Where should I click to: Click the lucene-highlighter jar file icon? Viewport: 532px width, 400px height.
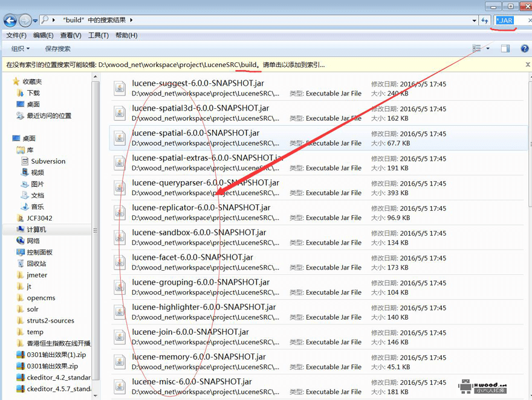click(120, 312)
